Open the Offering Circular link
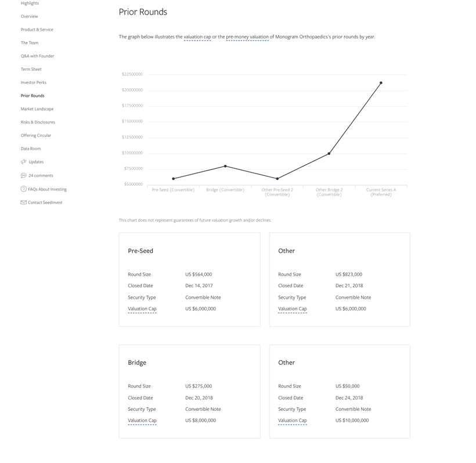Image resolution: width=476 pixels, height=463 pixels. click(x=36, y=135)
